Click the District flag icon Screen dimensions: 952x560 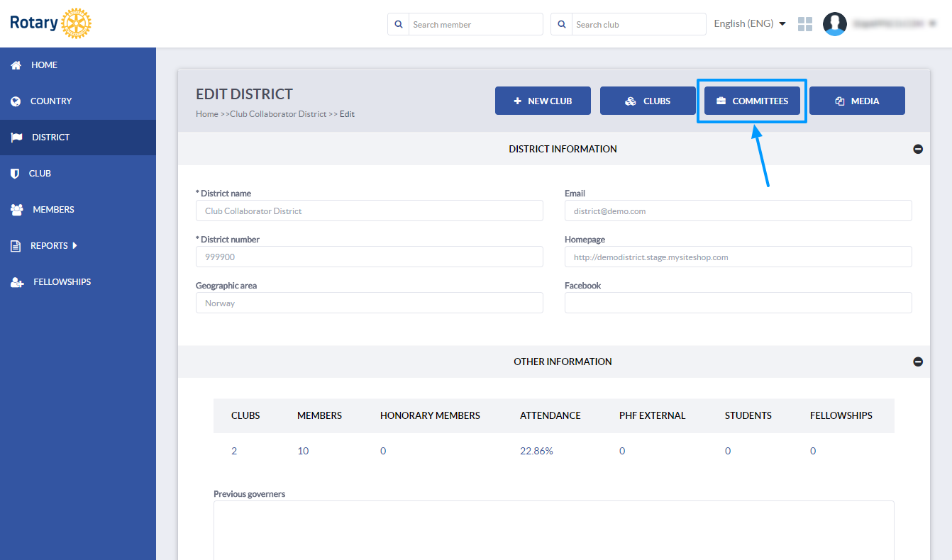pos(16,138)
